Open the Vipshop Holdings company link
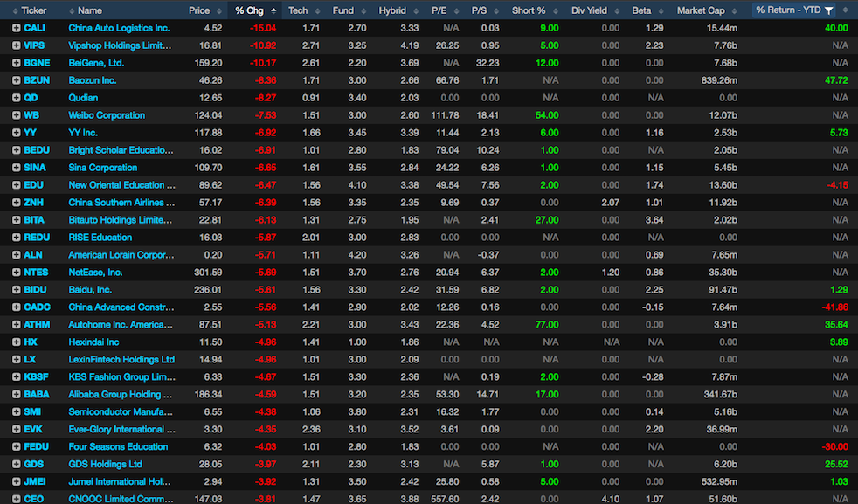Viewport: 858px width, 504px height. pos(120,45)
